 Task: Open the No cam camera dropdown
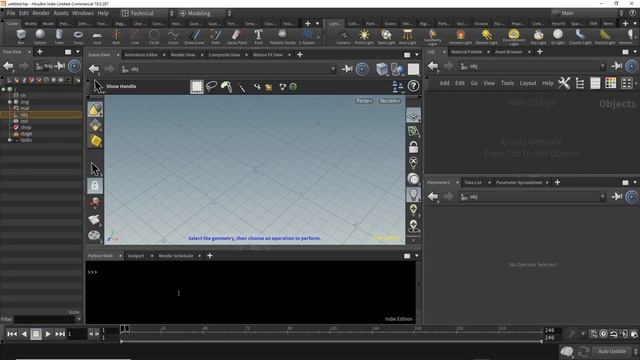pos(389,100)
